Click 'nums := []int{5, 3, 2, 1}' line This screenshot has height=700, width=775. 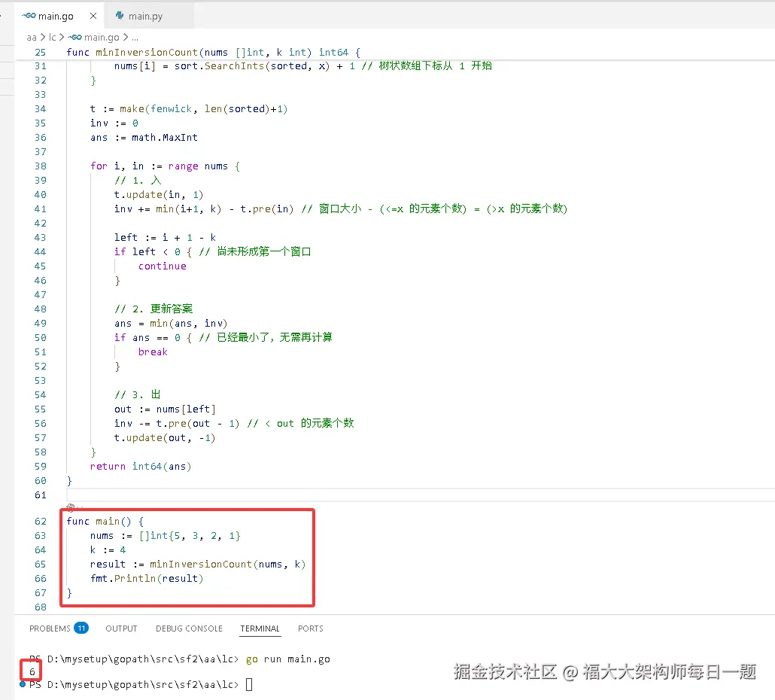165,535
